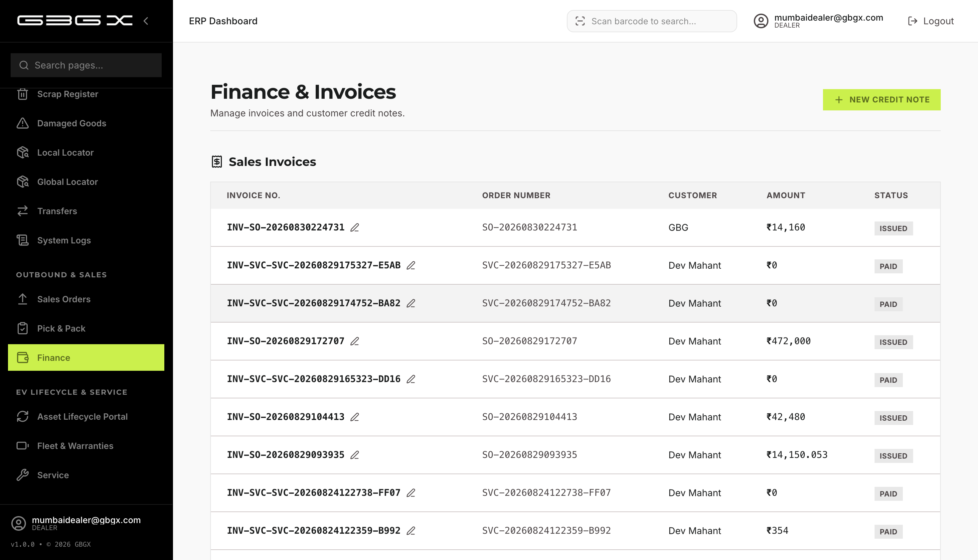
Task: Click the Status column header
Action: 891,196
